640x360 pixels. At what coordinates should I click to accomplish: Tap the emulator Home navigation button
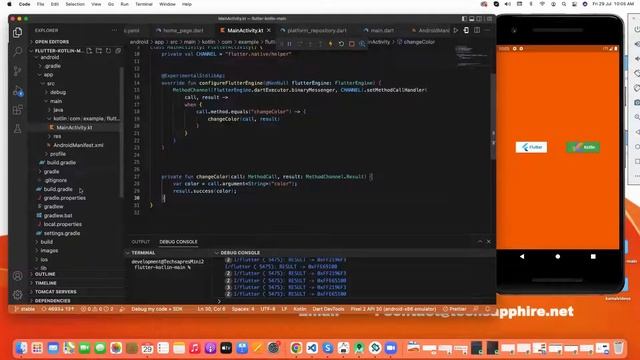[x=558, y=256]
